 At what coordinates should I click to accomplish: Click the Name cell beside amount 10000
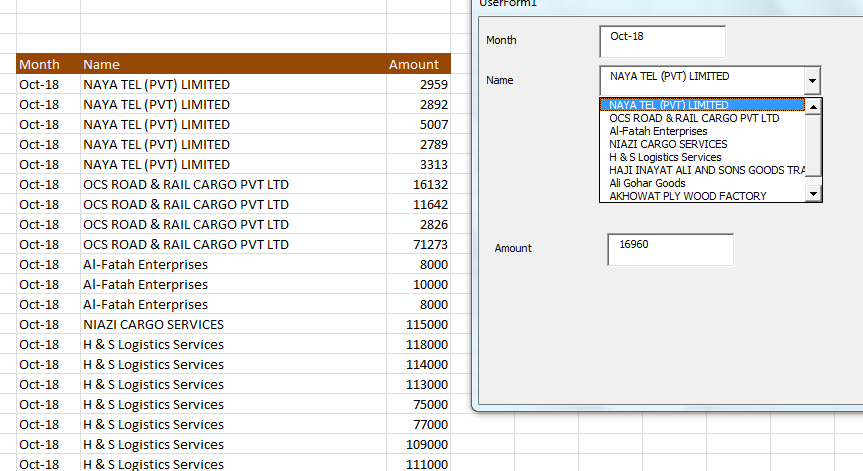[x=233, y=284]
